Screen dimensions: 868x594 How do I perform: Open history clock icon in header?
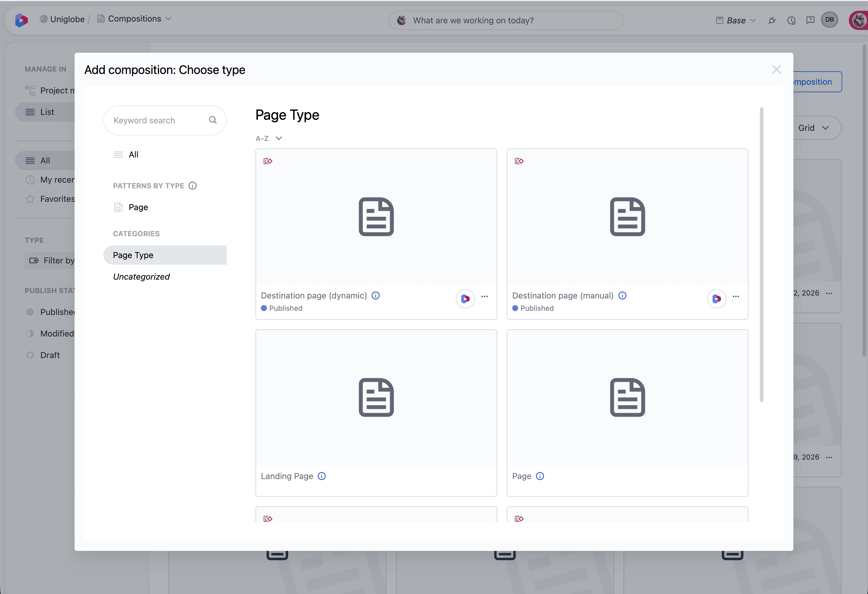coord(791,20)
